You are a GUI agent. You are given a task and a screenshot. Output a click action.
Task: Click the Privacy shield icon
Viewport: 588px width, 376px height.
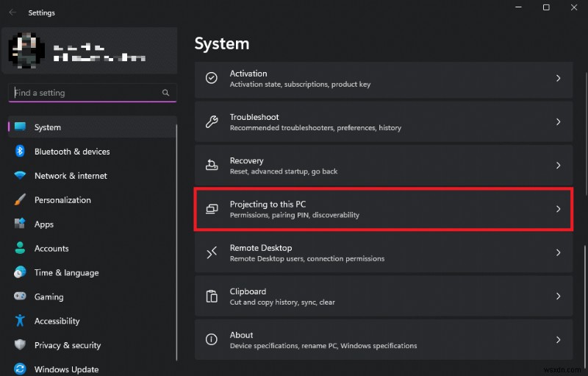tap(20, 344)
